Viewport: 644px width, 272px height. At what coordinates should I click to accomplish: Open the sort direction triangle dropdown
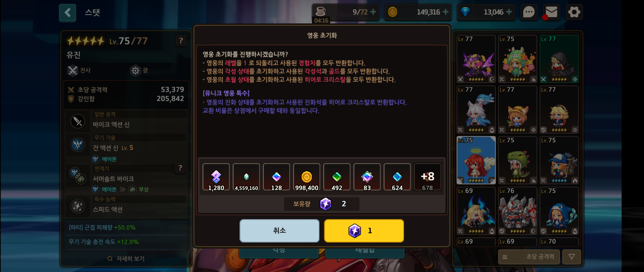[x=572, y=257]
